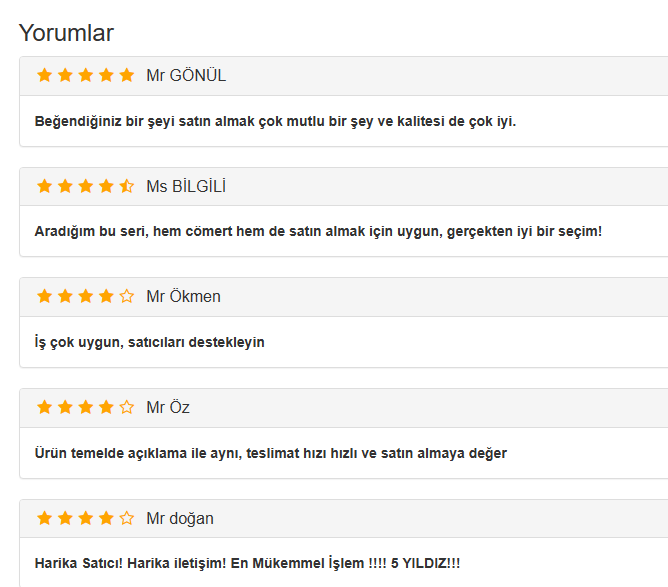
Task: Click review text starting 'Beğendiğiniz bir şeyi'
Action: [x=275, y=121]
